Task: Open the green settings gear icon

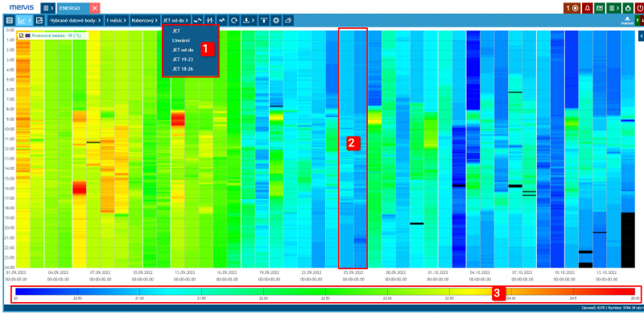Action: pyautogui.click(x=628, y=8)
